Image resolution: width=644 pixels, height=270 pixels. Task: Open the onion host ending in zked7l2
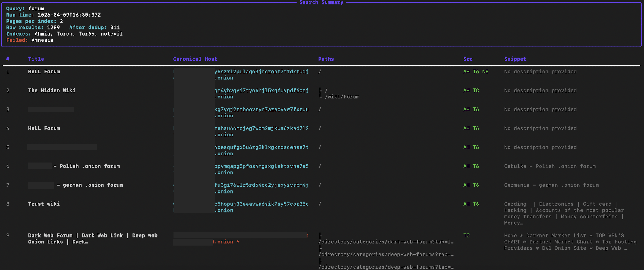coord(261,131)
